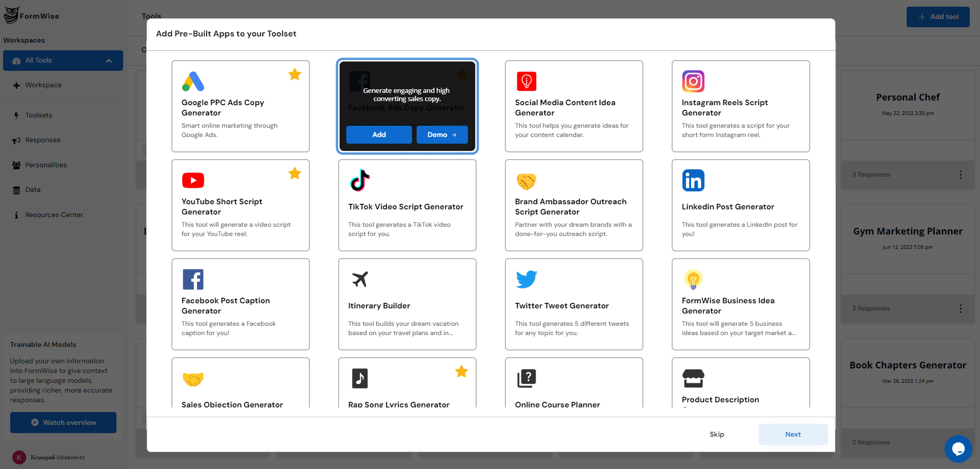The image size is (980, 469).
Task: Go to the Personalities section
Action: [x=46, y=165]
